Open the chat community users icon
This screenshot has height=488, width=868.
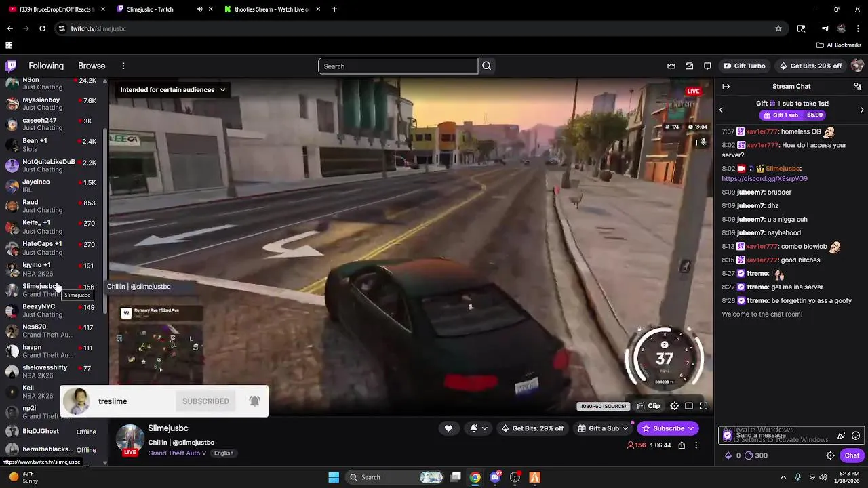click(x=857, y=86)
